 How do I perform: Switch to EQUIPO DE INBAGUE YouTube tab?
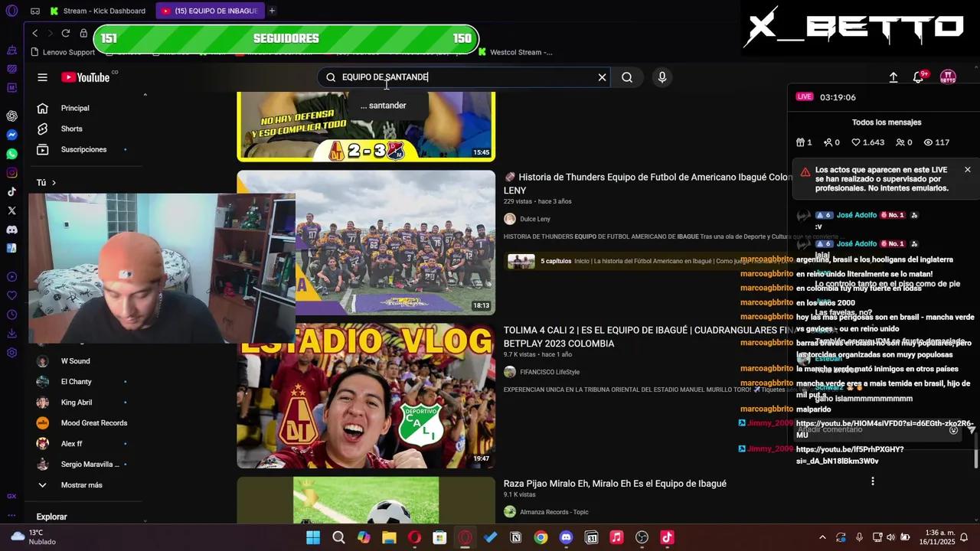coord(211,11)
